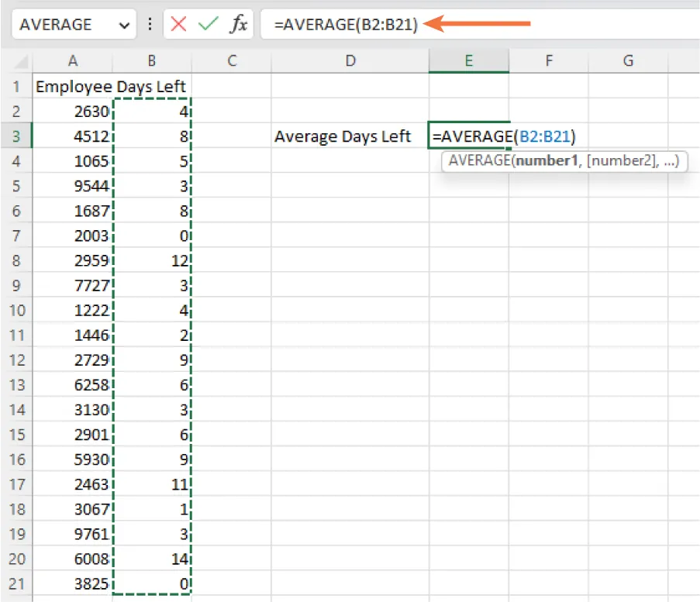Click cell B2 containing the value 4
The height and width of the screenshot is (602, 700).
tap(151, 112)
